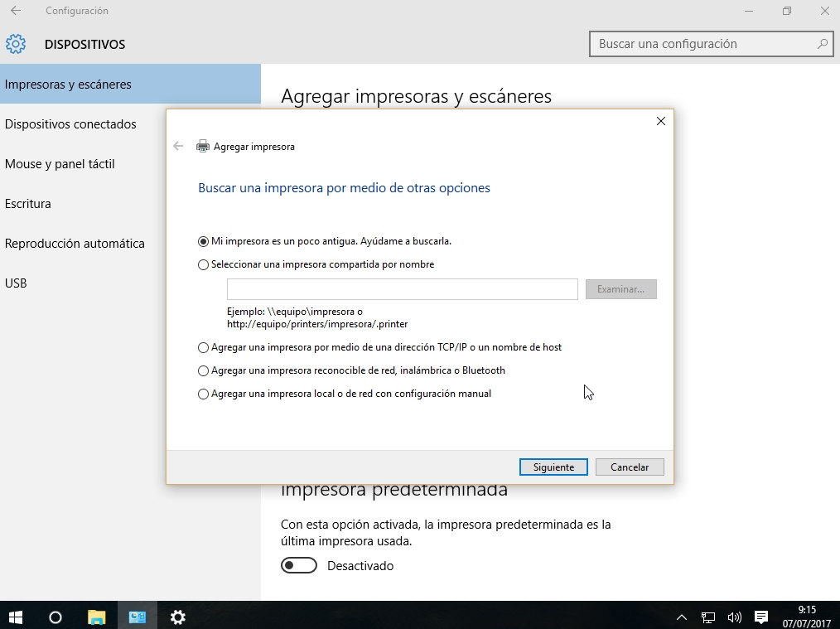This screenshot has height=629, width=840.
Task: Toggle the default printer switch
Action: [299, 565]
